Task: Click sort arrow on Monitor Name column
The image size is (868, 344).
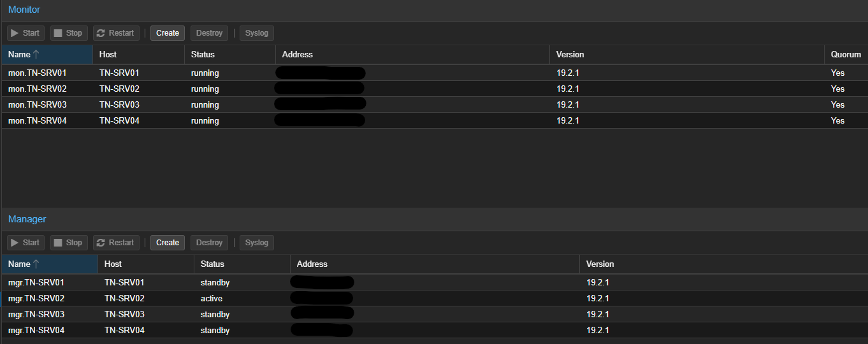Action: (36, 55)
